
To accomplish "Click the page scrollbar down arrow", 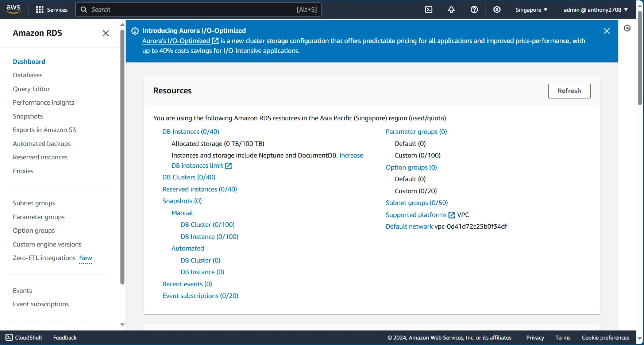I will click(640, 339).
